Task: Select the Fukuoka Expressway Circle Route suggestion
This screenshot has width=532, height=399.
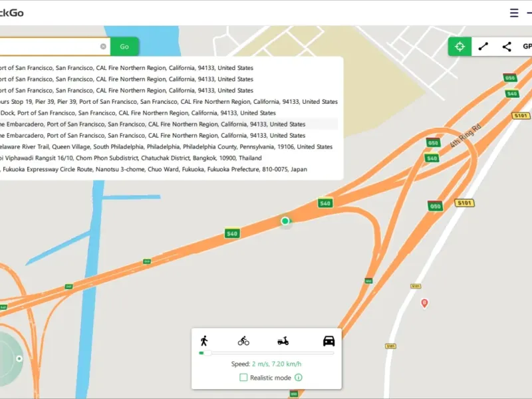Action: pos(169,169)
